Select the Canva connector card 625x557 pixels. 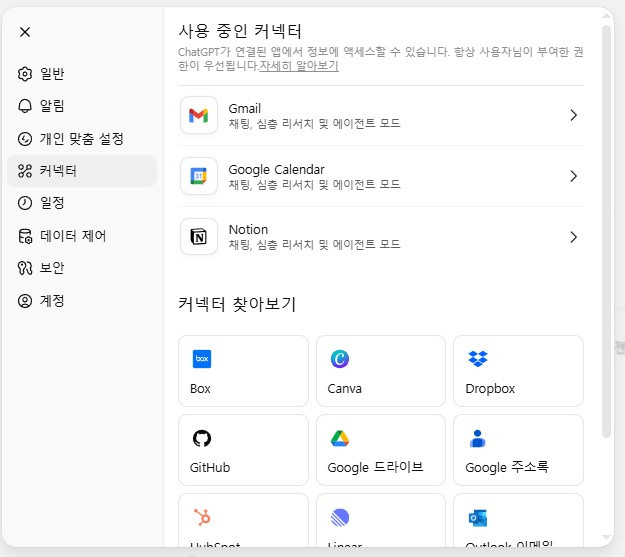pos(381,371)
